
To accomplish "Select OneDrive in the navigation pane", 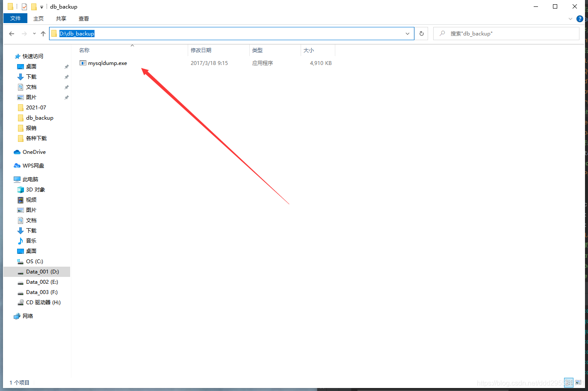I will [x=34, y=152].
